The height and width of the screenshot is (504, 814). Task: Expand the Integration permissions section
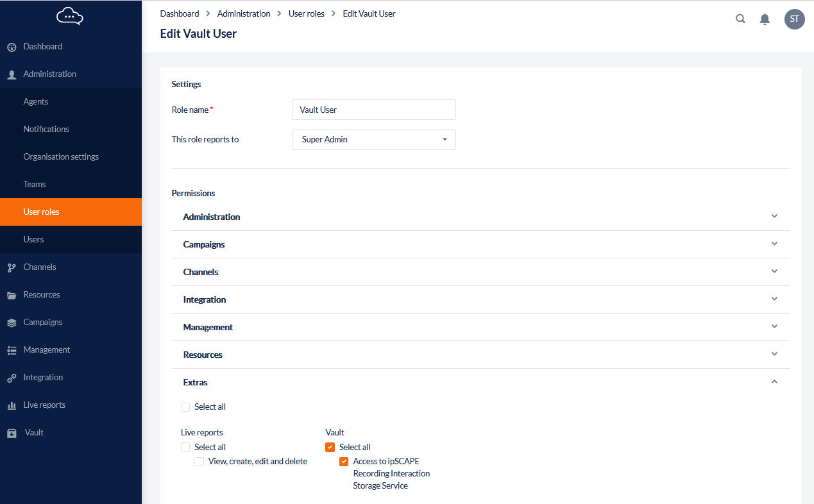coord(774,299)
